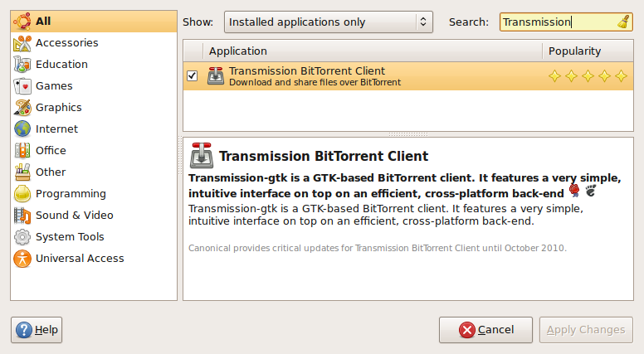Select the Programming category label

(x=71, y=194)
